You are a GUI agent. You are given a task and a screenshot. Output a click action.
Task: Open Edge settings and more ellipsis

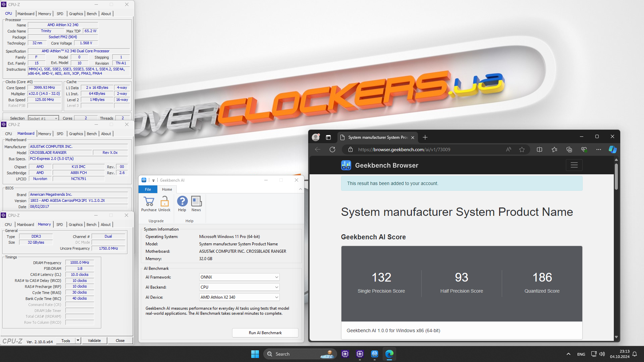599,149
